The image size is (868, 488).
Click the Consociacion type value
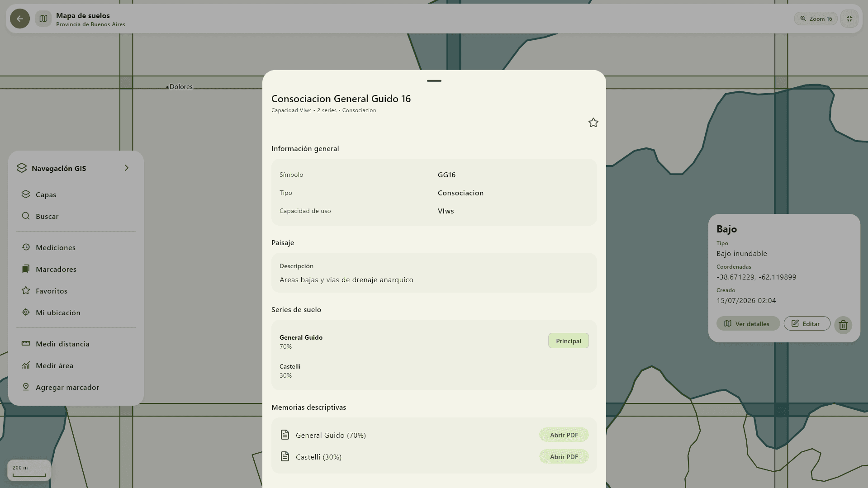click(x=460, y=193)
